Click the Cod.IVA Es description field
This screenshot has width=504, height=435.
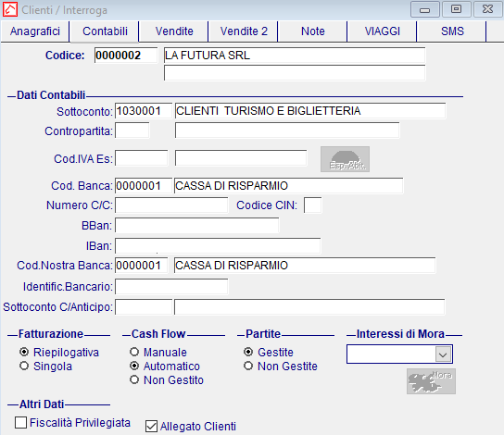pyautogui.click(x=241, y=158)
